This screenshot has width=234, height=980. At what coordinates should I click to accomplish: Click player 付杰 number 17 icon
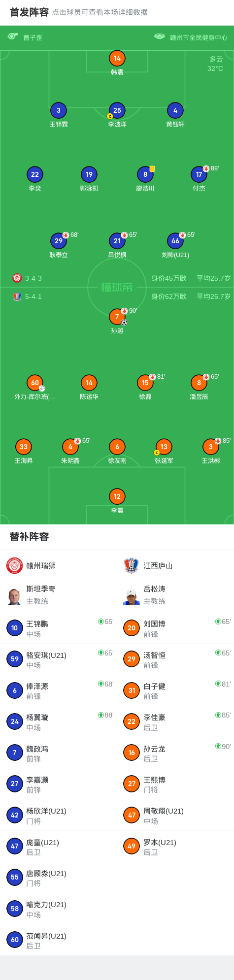click(199, 174)
